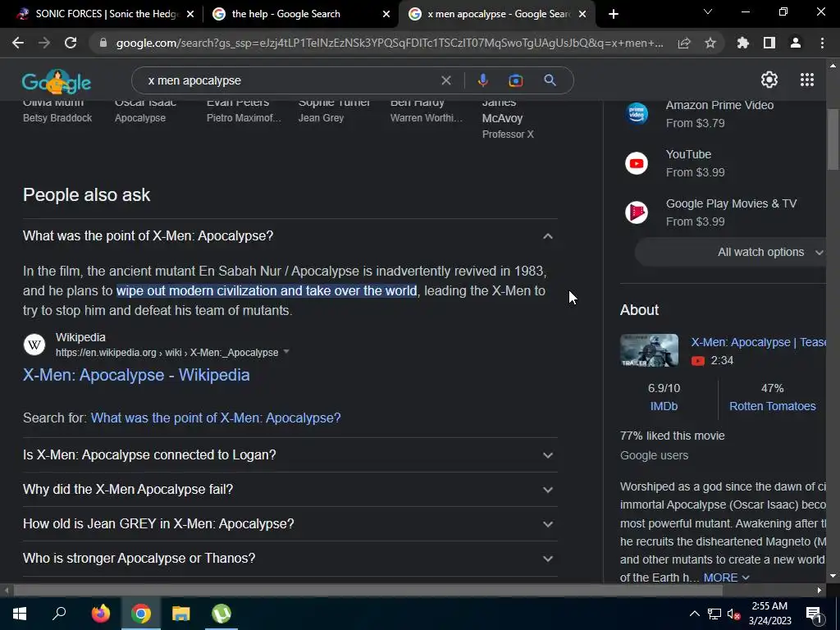Reload the page with the refresh icon
Screen dimensions: 840x630
pyautogui.click(x=71, y=43)
